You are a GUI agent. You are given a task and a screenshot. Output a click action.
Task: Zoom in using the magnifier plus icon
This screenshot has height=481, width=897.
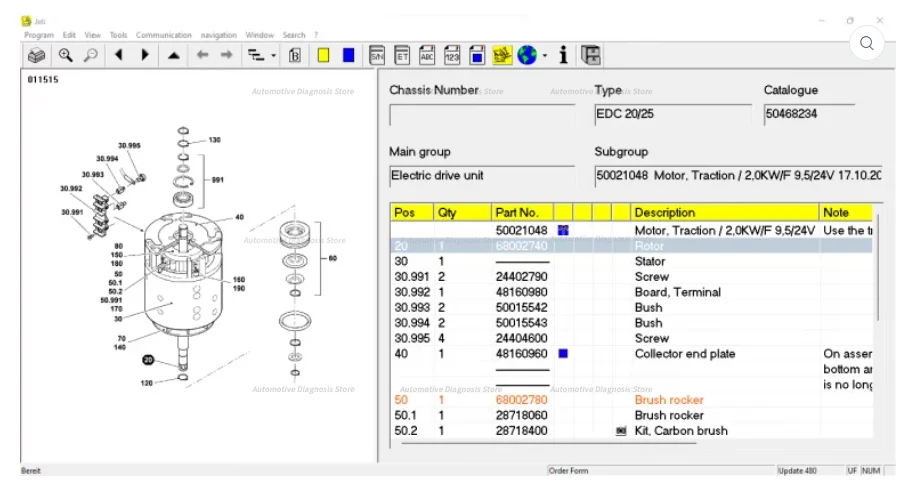(x=66, y=56)
